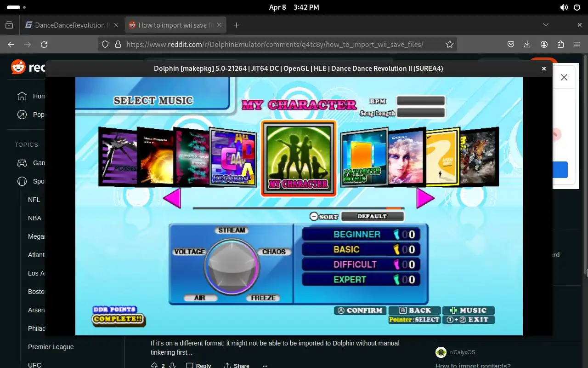Select the BASIC difficulty row
This screenshot has width=588, height=368.
tap(361, 249)
